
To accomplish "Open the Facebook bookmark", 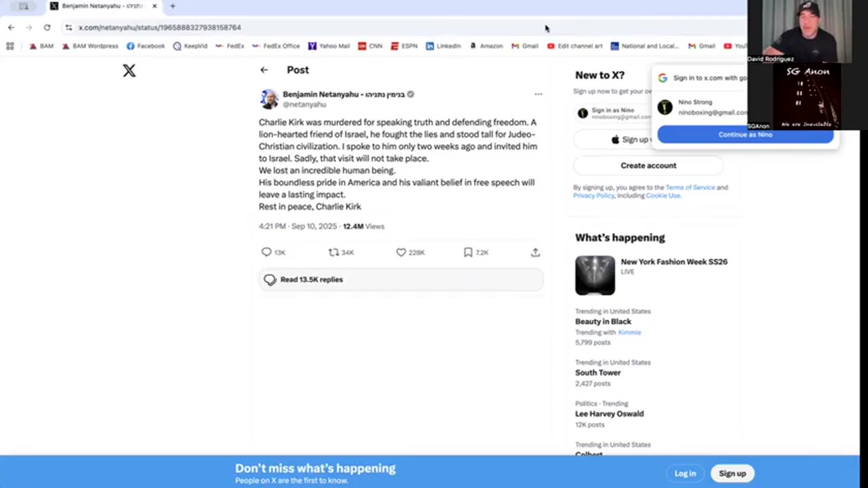I will 146,46.
